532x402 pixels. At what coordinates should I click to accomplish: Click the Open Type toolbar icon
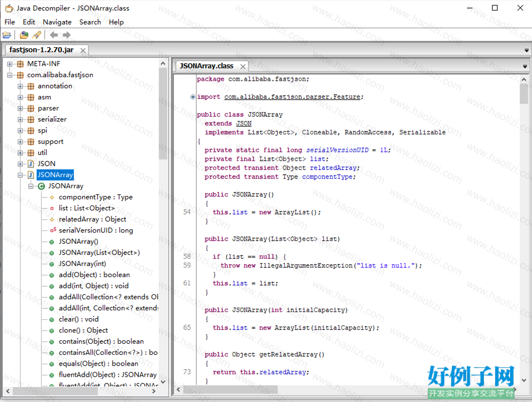tap(24, 35)
